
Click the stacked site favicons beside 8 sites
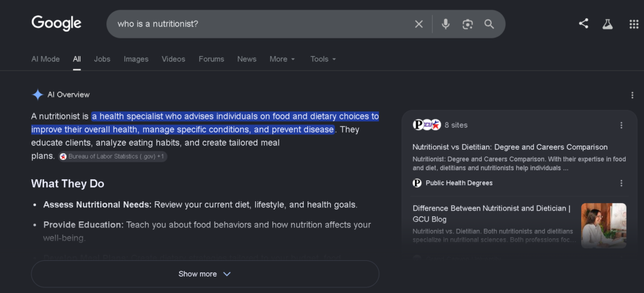pyautogui.click(x=427, y=124)
